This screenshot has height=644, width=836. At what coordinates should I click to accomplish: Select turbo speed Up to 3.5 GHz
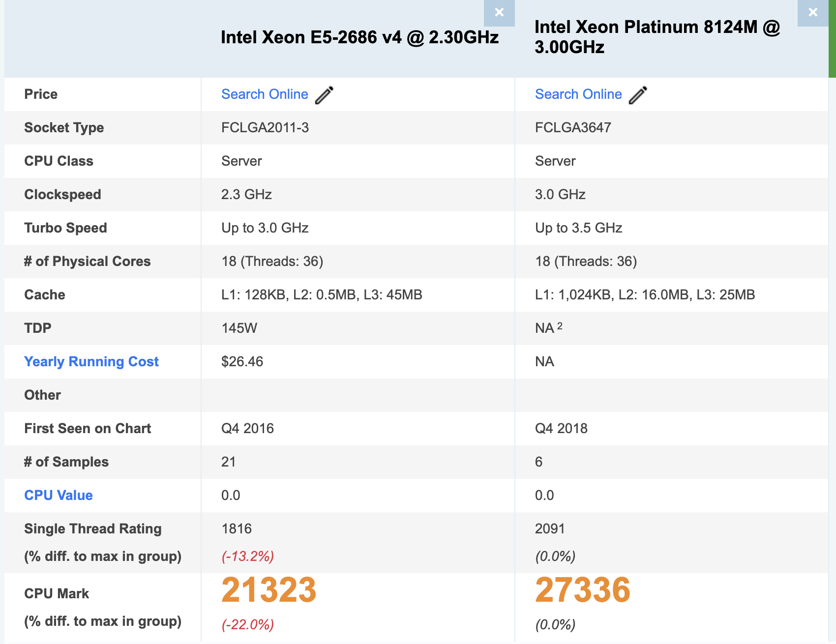579,228
